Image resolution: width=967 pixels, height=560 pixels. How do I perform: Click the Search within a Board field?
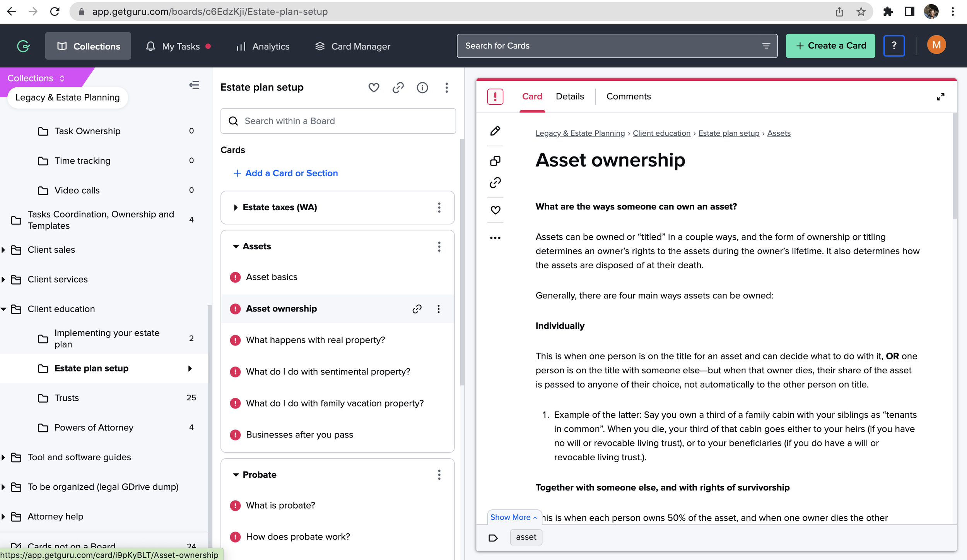(338, 121)
